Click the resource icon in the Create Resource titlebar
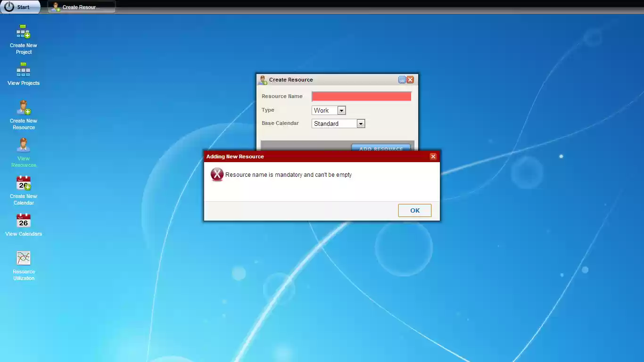The width and height of the screenshot is (644, 362). coord(263,80)
